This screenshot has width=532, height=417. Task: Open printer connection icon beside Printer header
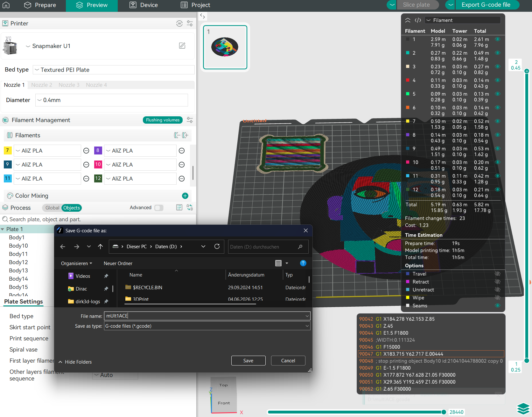pos(179,24)
